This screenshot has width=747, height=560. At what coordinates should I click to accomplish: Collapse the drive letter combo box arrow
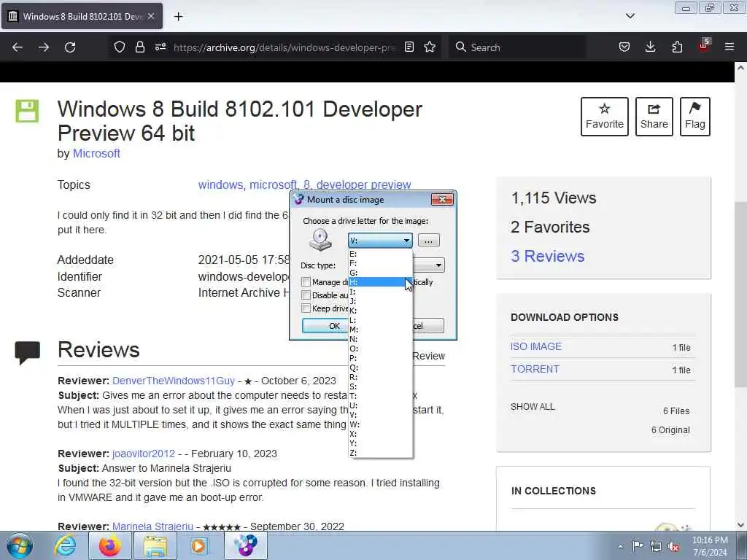coord(406,241)
